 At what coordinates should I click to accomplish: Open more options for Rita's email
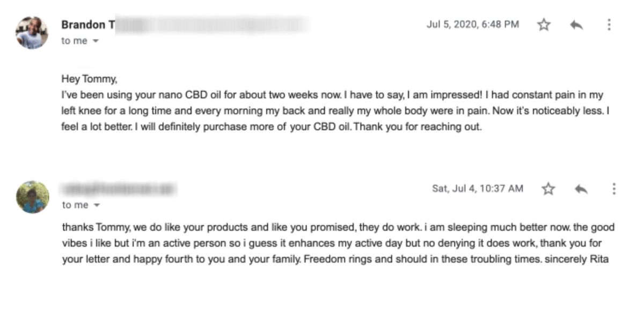[614, 189]
